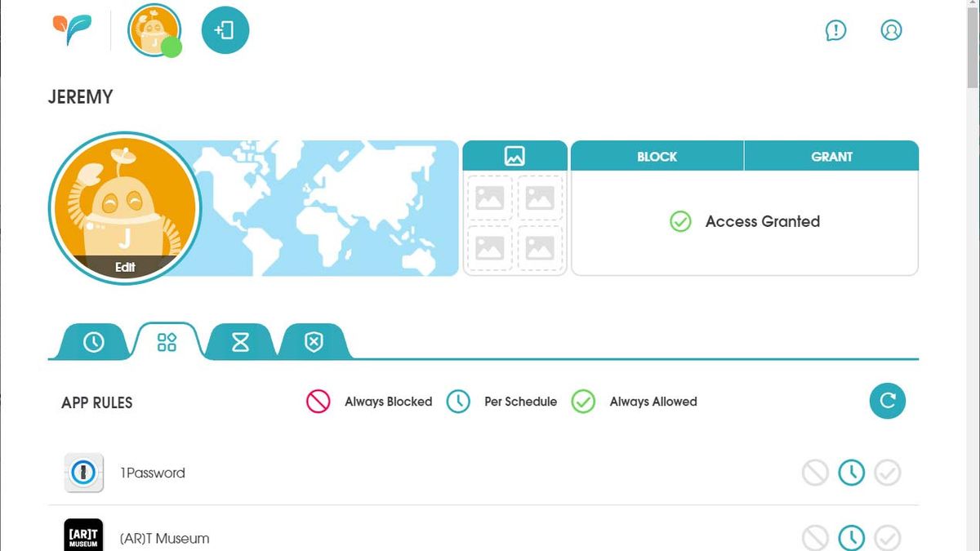Open the screenshots image panel icon
Image resolution: width=980 pixels, height=551 pixels.
(x=514, y=155)
